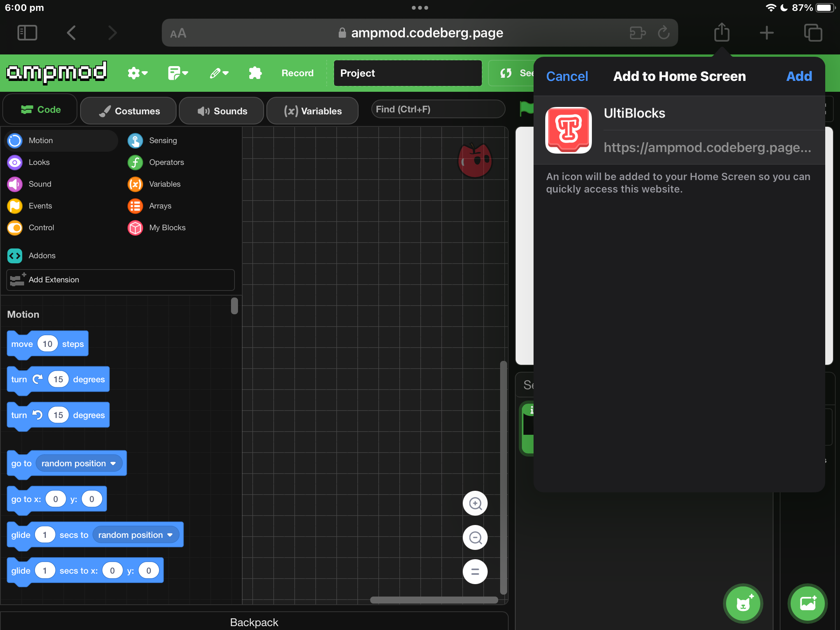Image resolution: width=840 pixels, height=630 pixels.
Task: Open the addons puzzle piece icon
Action: click(x=255, y=73)
